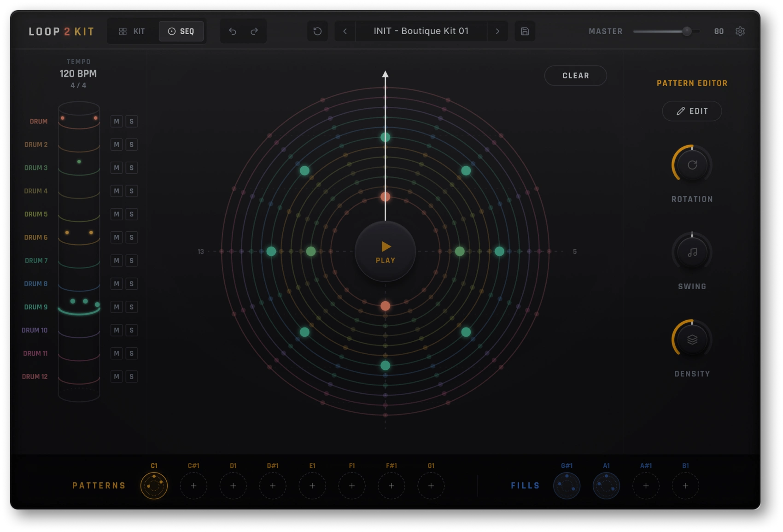Add pattern in F#1 slot

pyautogui.click(x=391, y=485)
